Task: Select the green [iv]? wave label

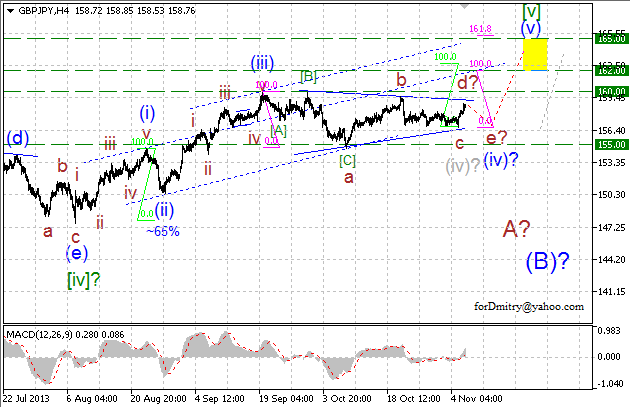Action: point(84,280)
